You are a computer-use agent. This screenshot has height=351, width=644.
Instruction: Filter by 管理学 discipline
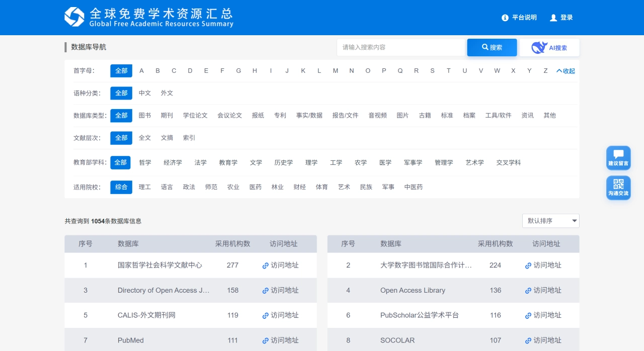pyautogui.click(x=444, y=162)
